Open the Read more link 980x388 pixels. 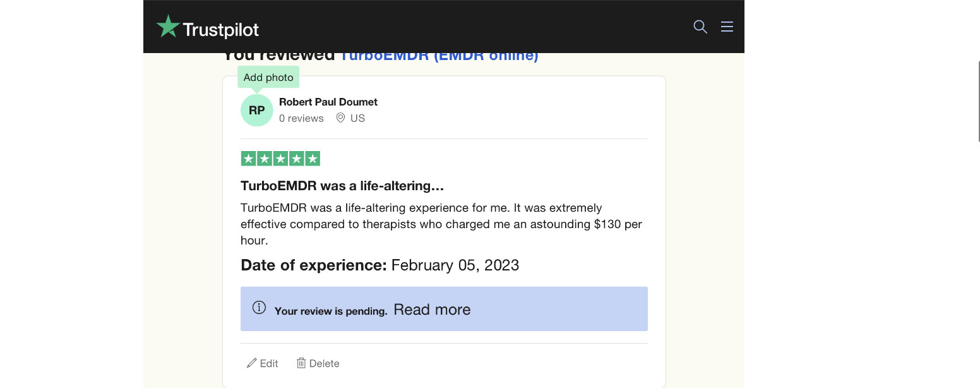(432, 310)
